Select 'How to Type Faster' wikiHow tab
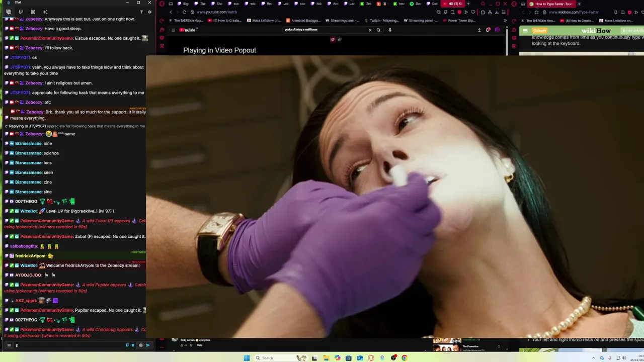 (552, 4)
